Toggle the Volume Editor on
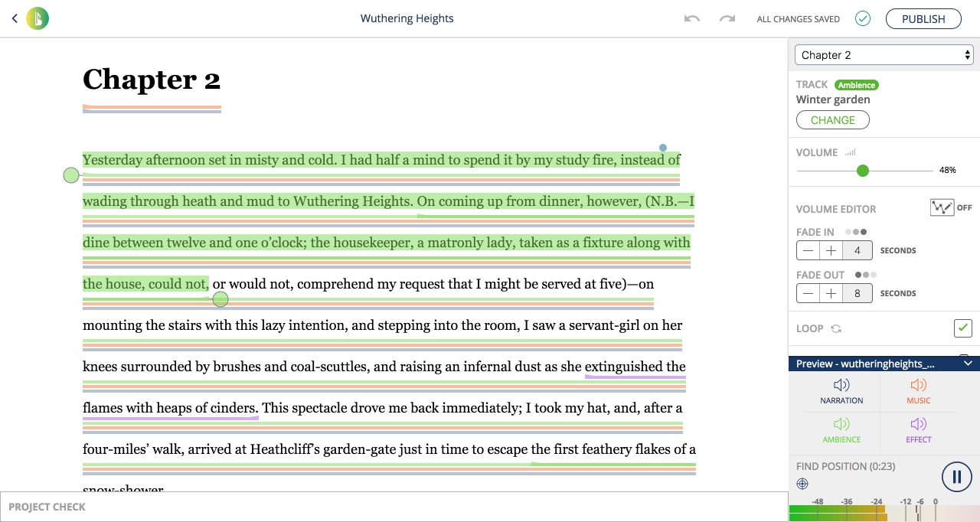Image resolution: width=980 pixels, height=522 pixels. 942,207
